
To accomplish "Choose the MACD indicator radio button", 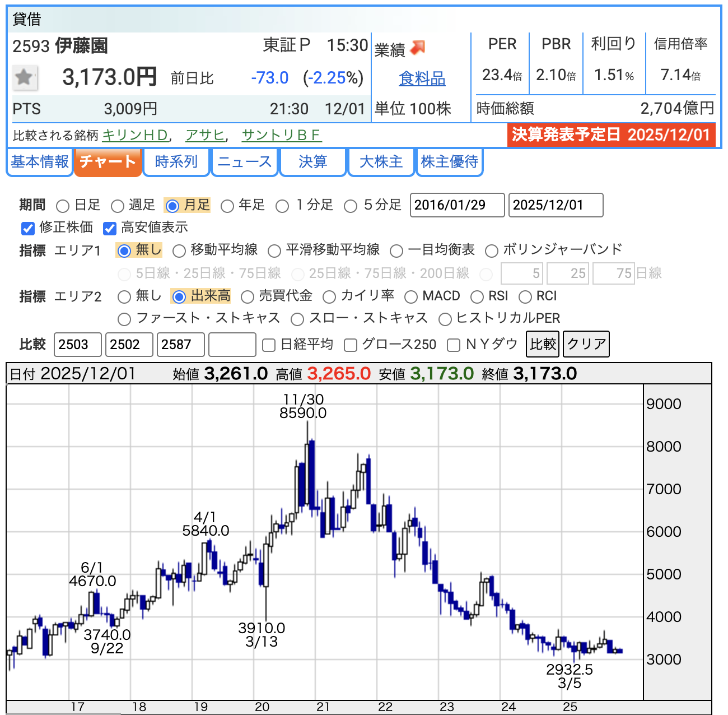I will [x=411, y=296].
